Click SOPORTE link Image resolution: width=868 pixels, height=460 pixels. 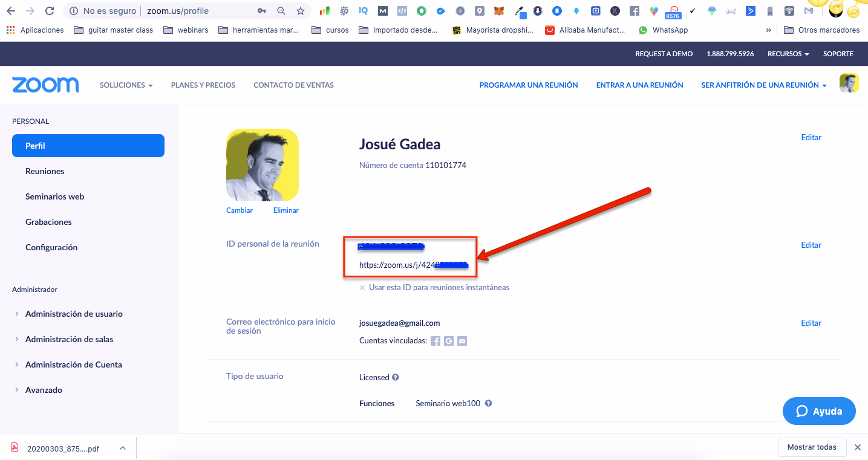tap(838, 54)
